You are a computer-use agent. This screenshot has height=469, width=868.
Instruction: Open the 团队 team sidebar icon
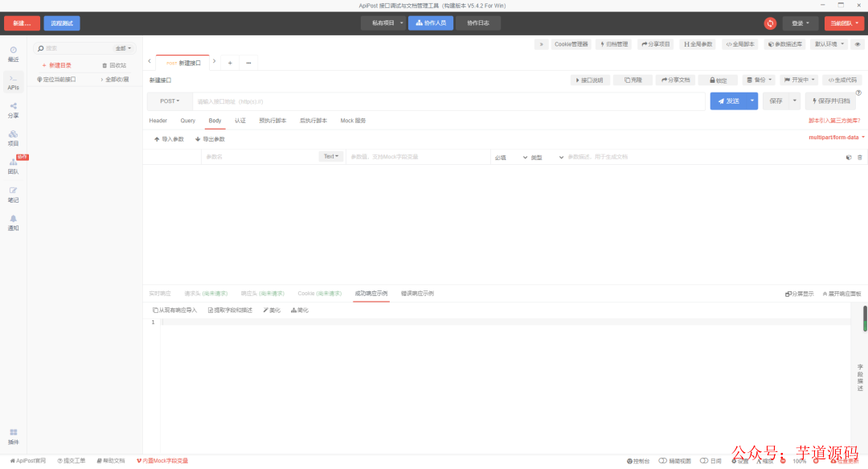click(x=14, y=167)
